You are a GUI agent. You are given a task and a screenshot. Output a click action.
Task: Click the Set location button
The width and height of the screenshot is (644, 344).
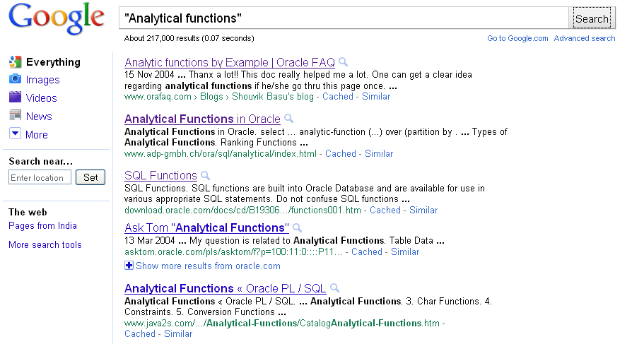click(90, 177)
